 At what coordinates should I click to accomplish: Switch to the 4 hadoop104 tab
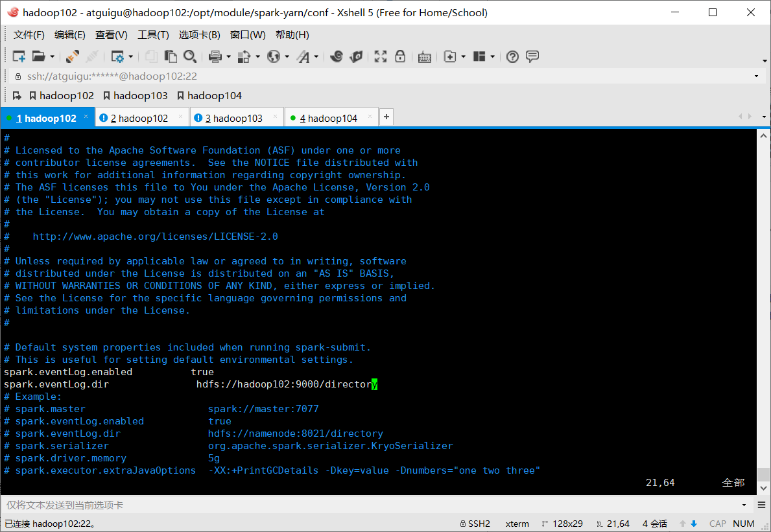[x=331, y=118]
